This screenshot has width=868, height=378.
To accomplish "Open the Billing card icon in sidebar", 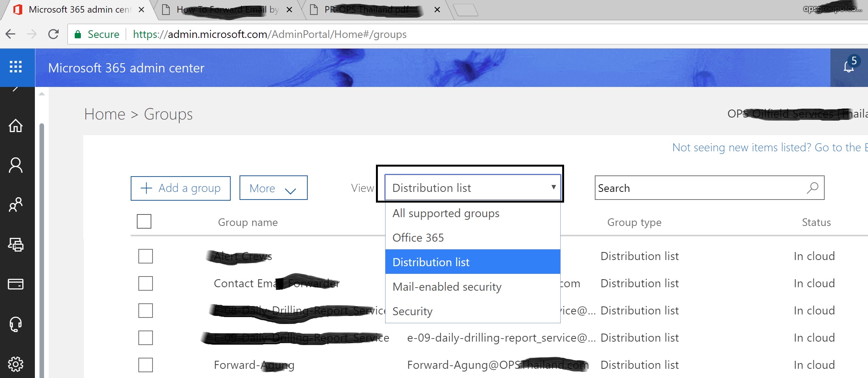I will coord(16,284).
